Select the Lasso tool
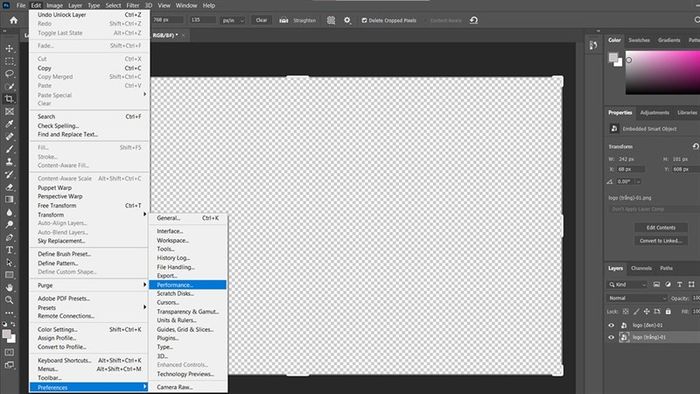This screenshot has height=394, width=700. tap(9, 73)
